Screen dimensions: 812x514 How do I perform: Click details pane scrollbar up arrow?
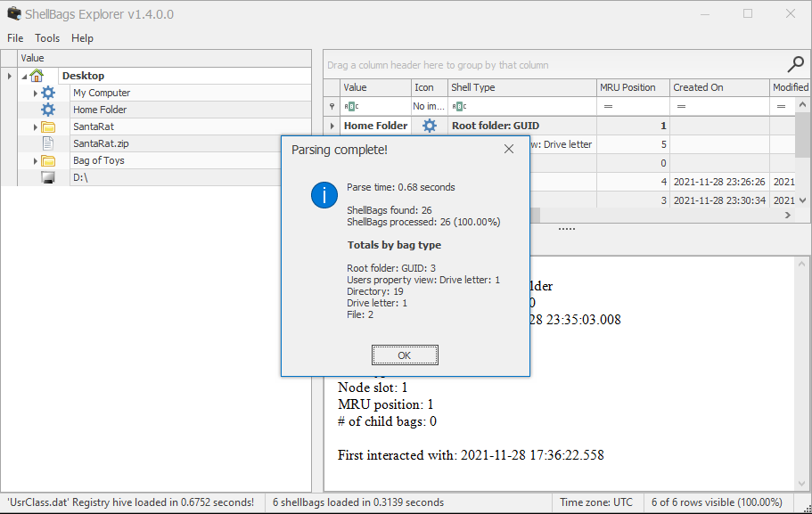click(801, 264)
